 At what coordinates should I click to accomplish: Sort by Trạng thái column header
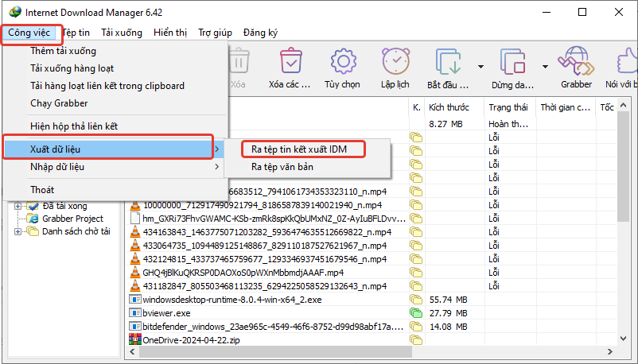point(510,107)
